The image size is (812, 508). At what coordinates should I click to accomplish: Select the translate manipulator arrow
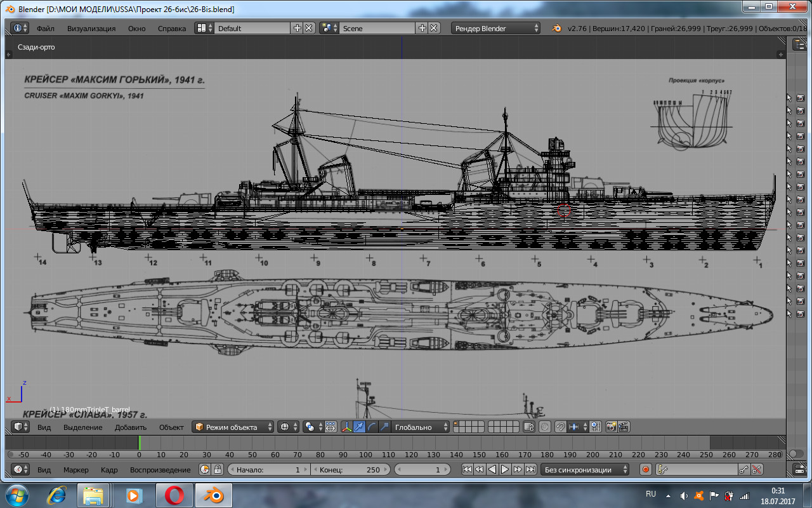[x=359, y=427]
